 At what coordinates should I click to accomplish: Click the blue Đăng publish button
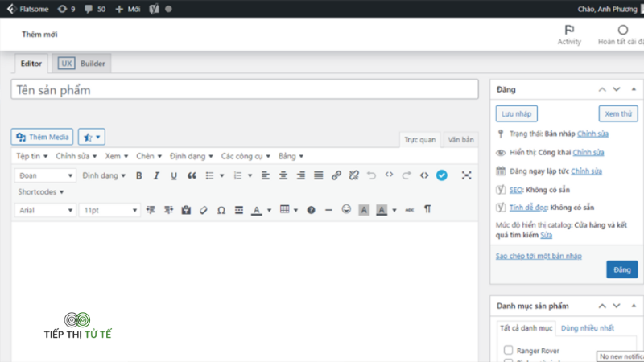pos(621,269)
